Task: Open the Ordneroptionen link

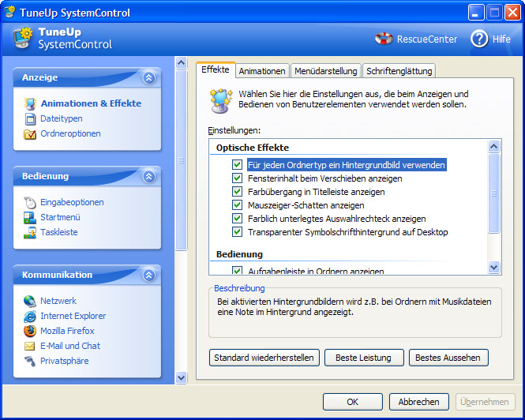Action: point(70,133)
